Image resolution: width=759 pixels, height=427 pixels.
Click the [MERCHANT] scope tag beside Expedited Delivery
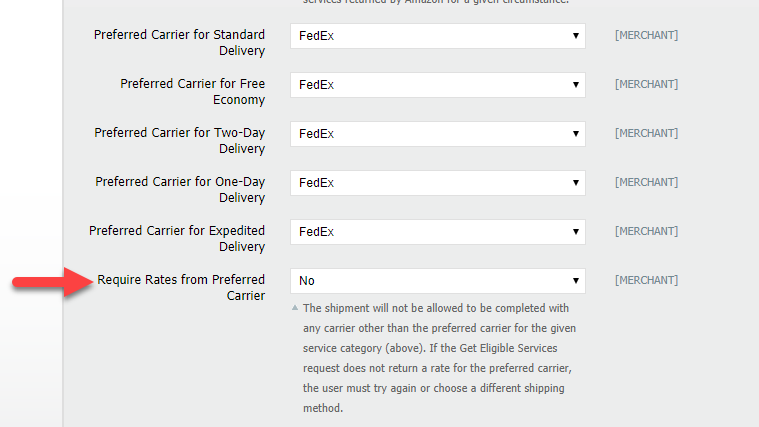[x=646, y=232]
